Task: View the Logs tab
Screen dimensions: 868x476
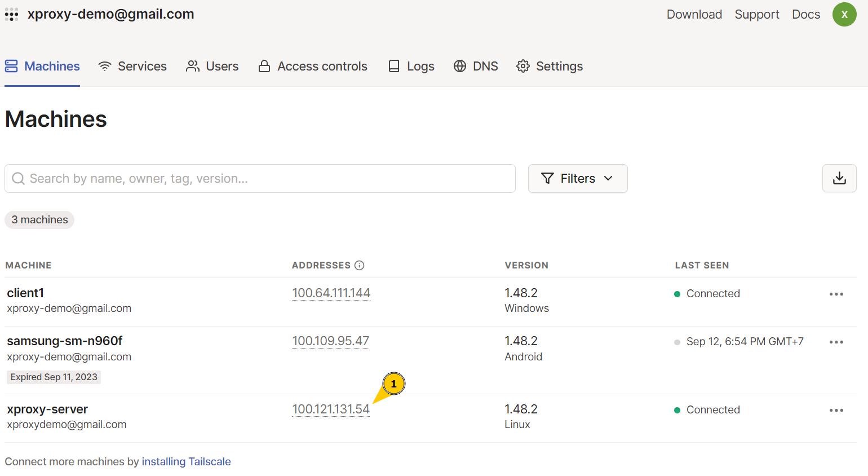Action: [x=411, y=66]
